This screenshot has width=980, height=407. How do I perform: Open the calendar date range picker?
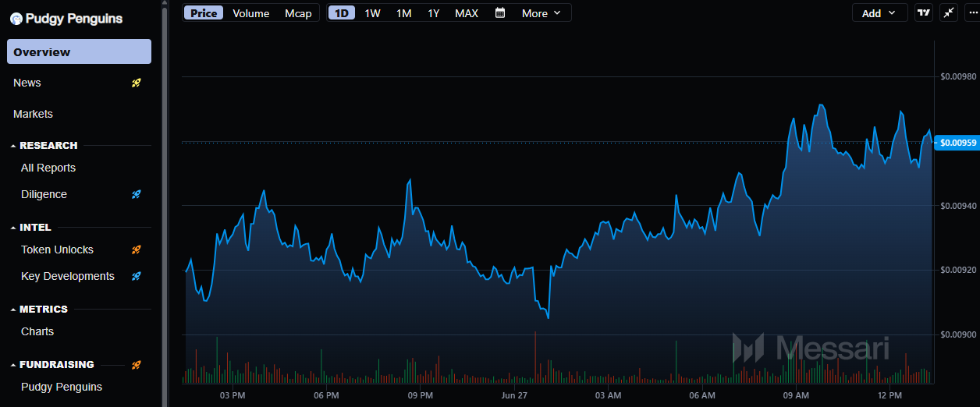coord(500,12)
